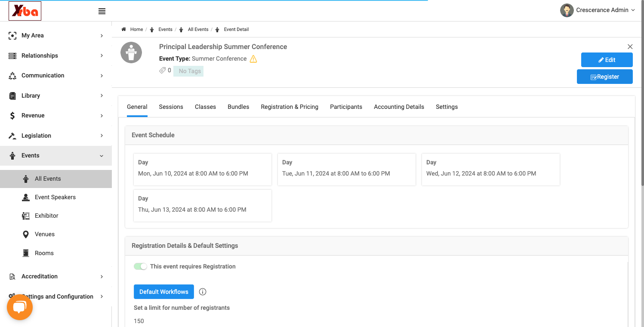Click the Crescerance Admin avatar
The image size is (644, 327).
point(567,10)
